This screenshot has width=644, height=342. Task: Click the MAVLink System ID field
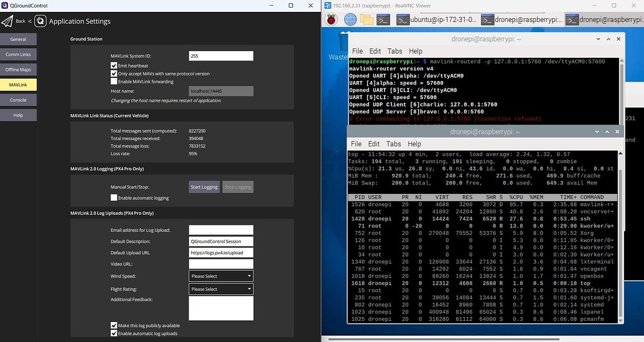tap(221, 56)
